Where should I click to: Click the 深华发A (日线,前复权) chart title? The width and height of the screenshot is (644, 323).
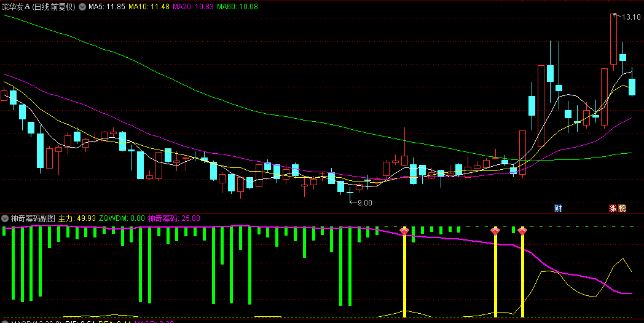pos(38,7)
